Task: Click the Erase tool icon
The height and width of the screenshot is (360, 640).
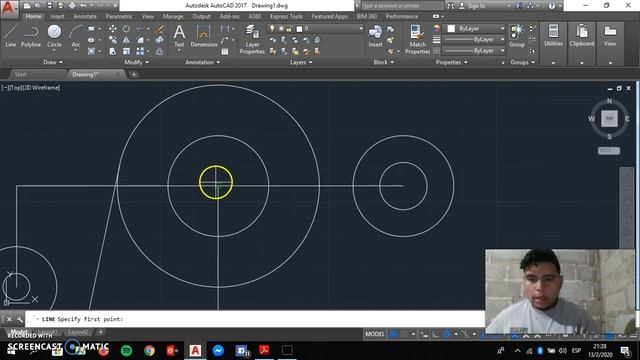Action: point(160,29)
